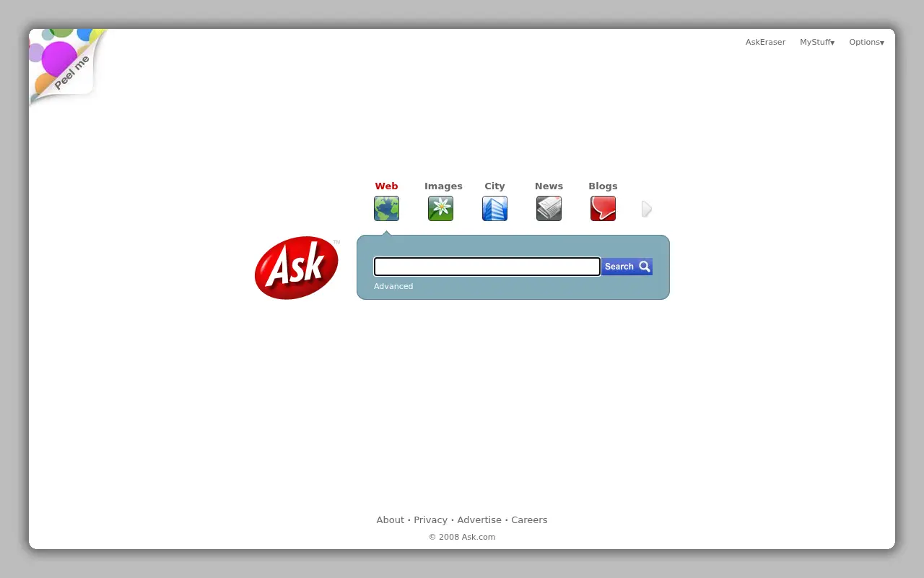Open the Privacy link
Image resolution: width=924 pixels, height=578 pixels.
tap(430, 520)
